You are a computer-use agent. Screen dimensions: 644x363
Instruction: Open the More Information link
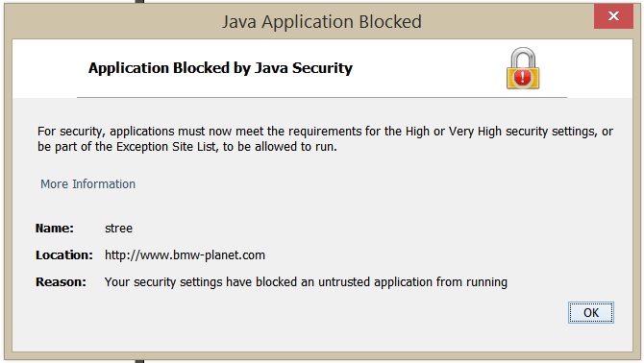(87, 184)
